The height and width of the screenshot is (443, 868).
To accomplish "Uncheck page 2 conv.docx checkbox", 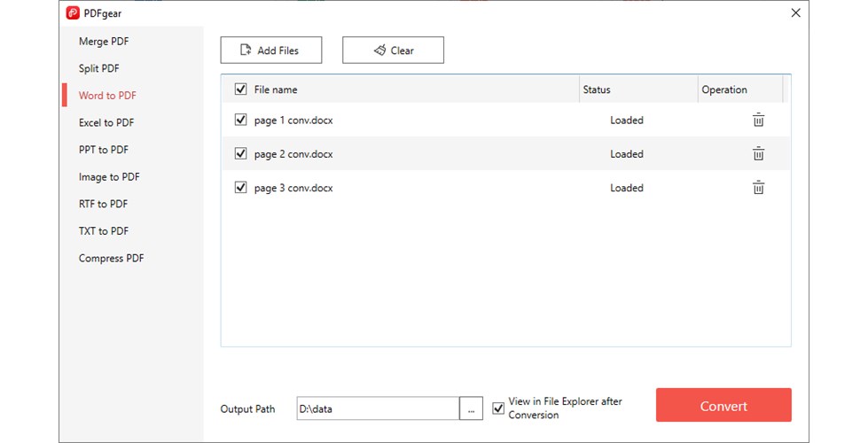I will [x=240, y=153].
